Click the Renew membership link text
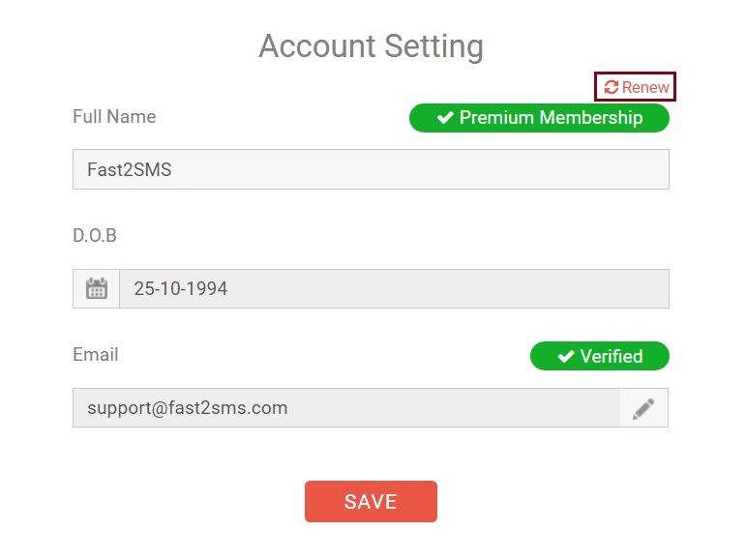The image size is (746, 560). (645, 87)
